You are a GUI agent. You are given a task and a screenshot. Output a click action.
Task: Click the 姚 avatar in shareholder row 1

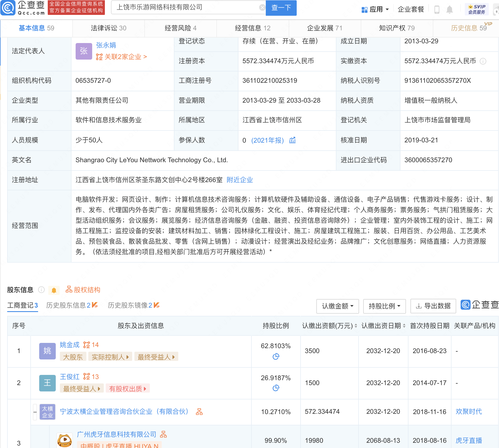pyautogui.click(x=47, y=351)
